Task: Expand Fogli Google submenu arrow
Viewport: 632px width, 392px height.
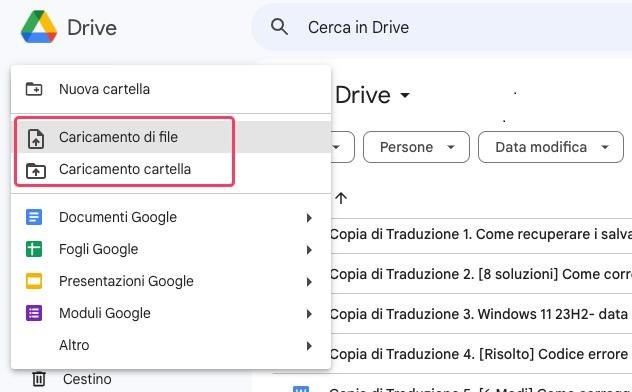Action: pos(309,250)
